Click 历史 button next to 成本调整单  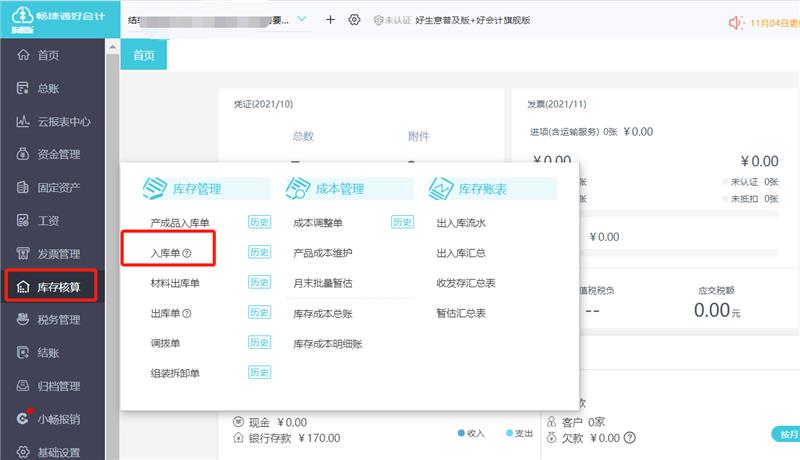pyautogui.click(x=401, y=223)
